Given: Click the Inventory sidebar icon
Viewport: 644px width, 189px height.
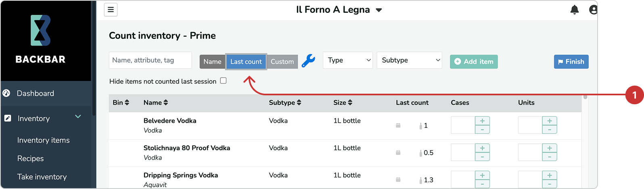Looking at the screenshot, I should (8, 118).
